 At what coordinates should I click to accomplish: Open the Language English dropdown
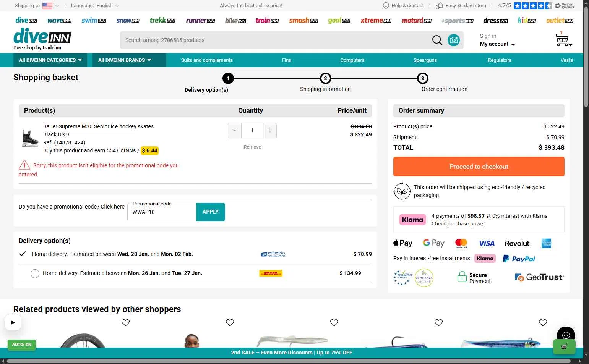click(95, 6)
